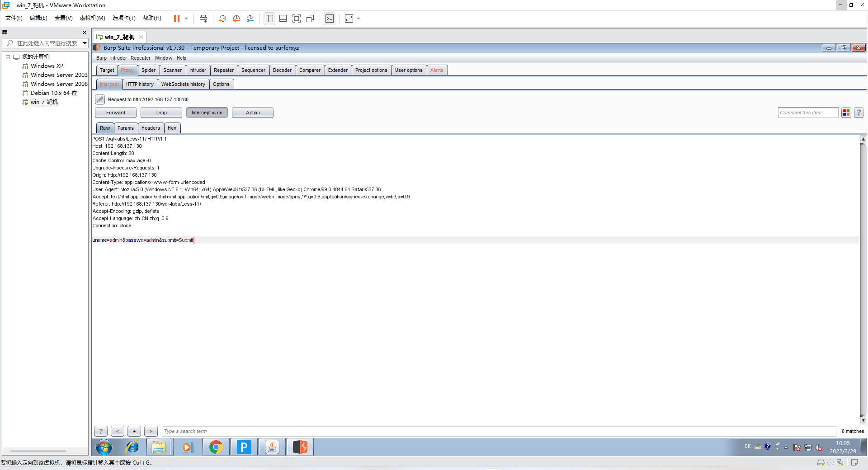Select Windows XP in the library tree
Viewport: 868px width, 470px height.
pyautogui.click(x=47, y=66)
